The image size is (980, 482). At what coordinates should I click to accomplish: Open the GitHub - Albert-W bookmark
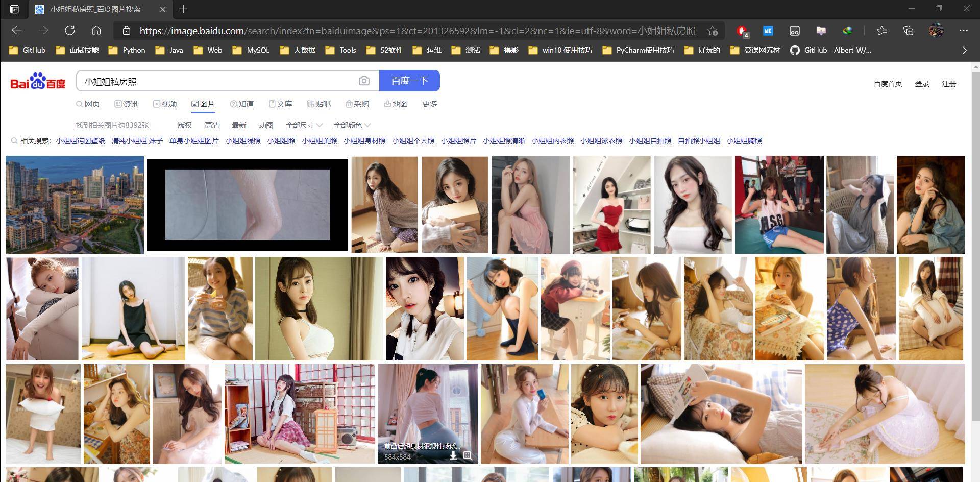(x=830, y=50)
